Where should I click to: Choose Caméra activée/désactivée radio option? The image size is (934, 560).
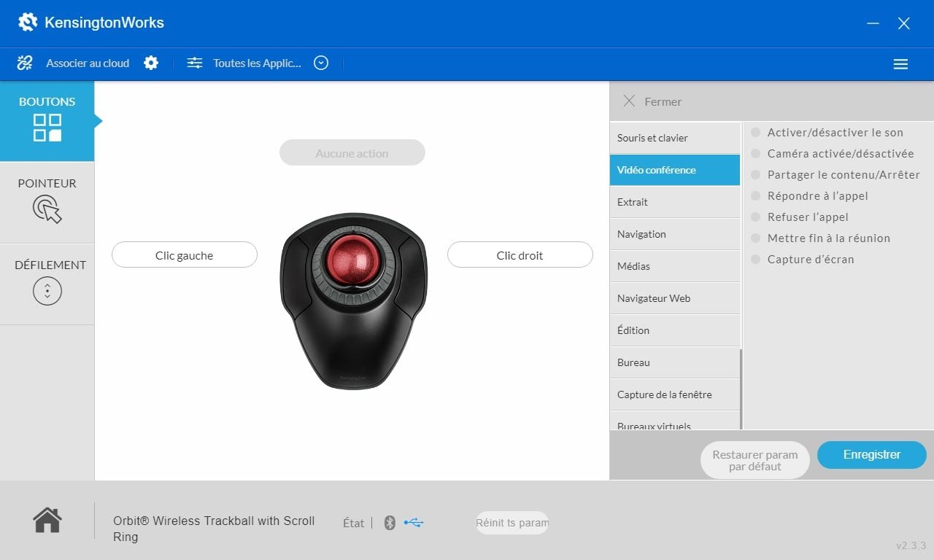(x=756, y=154)
